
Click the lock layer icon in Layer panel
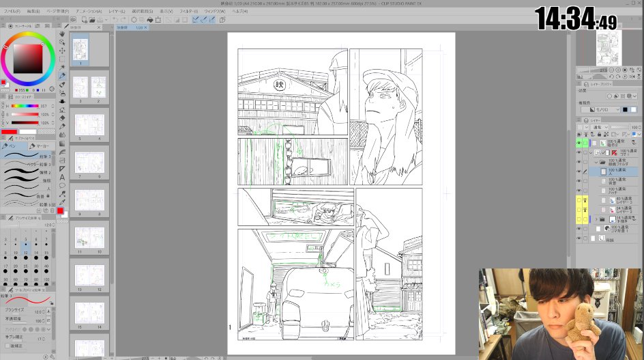coord(599,134)
